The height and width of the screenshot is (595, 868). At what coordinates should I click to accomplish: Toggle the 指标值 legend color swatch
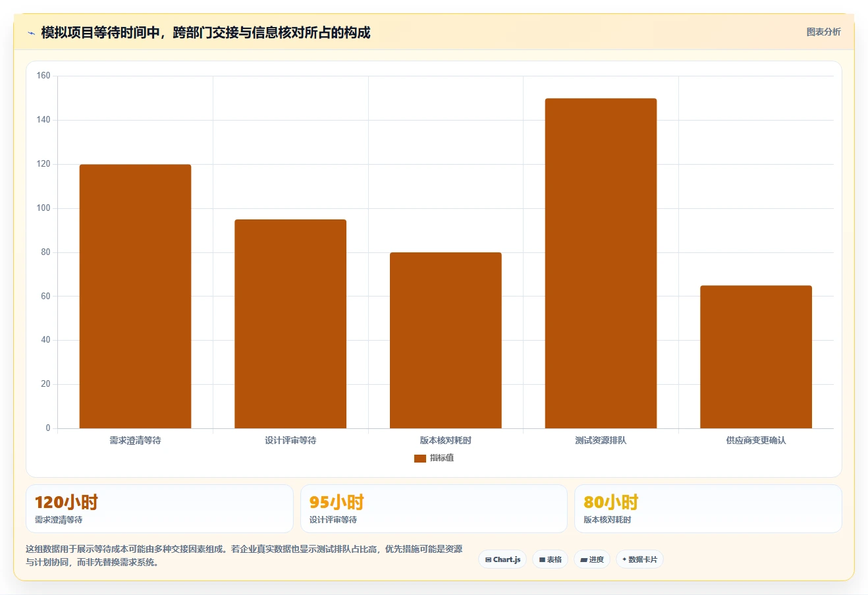point(420,458)
